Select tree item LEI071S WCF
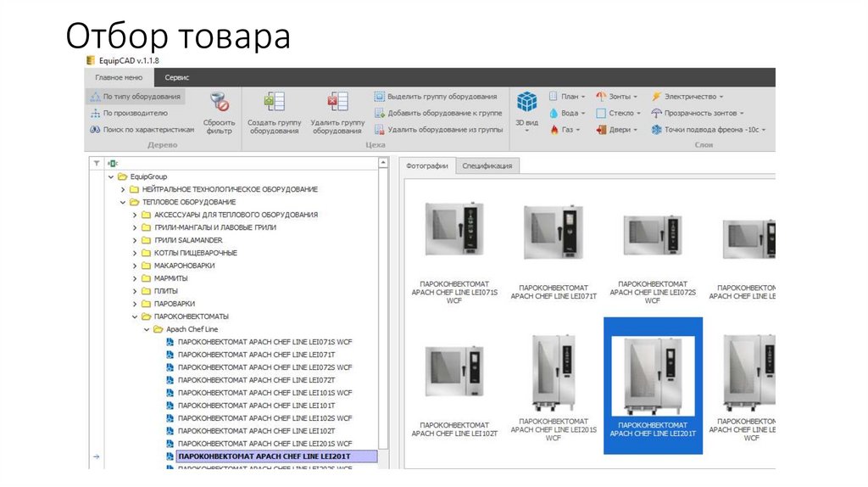The image size is (868, 487). (264, 343)
